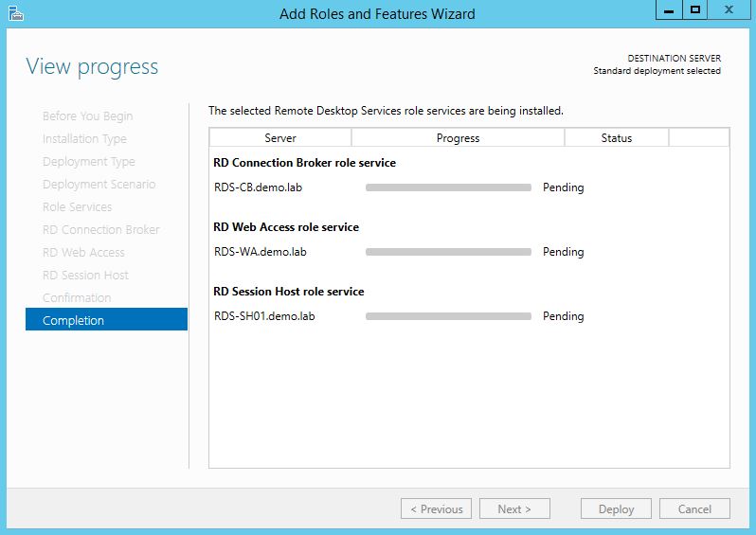Select the RDS-SH01.demo.lab server row
This screenshot has height=535, width=756.
[264, 316]
